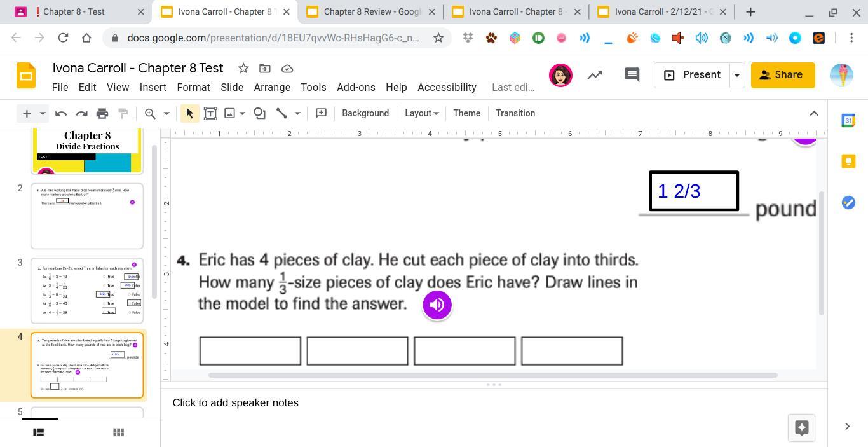The image size is (868, 447).
Task: Select the line tool icon
Action: (x=281, y=113)
